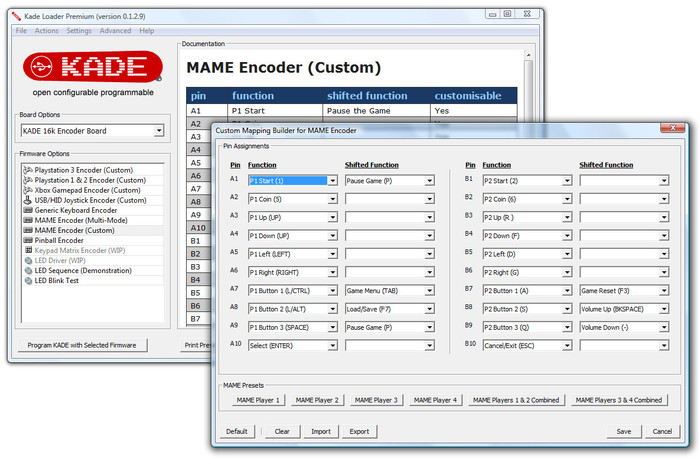Click the MAME Encoder (Custom) keyboard icon
Image resolution: width=700 pixels, height=458 pixels.
pyautogui.click(x=28, y=230)
